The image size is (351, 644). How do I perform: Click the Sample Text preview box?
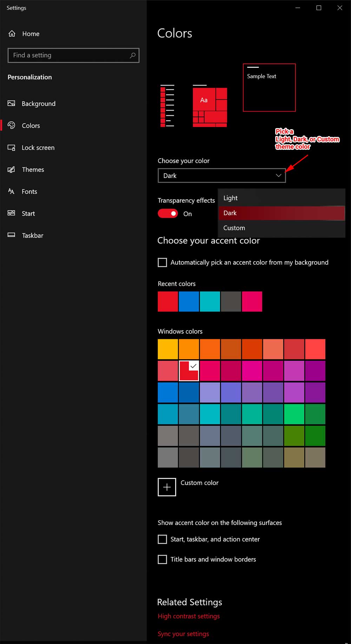pyautogui.click(x=269, y=87)
